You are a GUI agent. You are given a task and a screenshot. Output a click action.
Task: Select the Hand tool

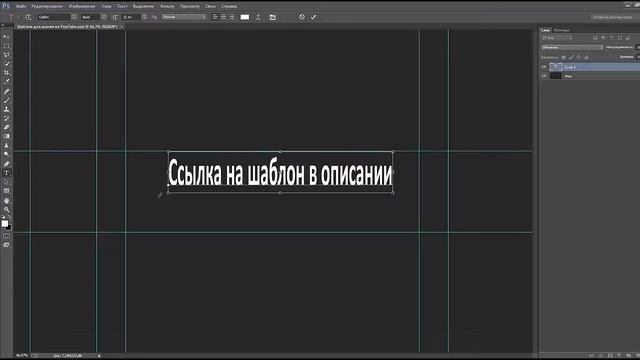(6, 201)
